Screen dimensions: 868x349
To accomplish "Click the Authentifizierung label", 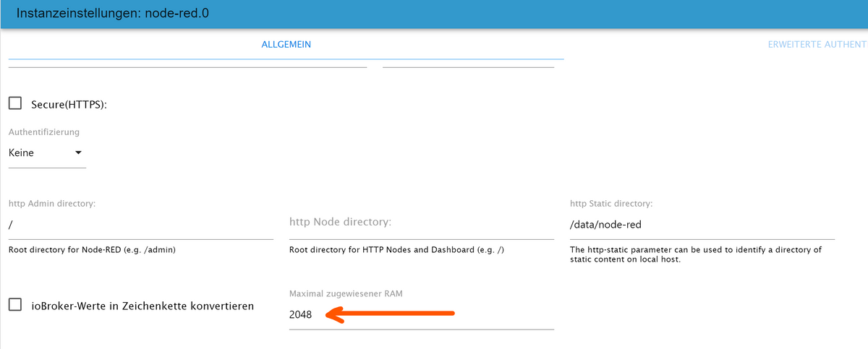I will [x=44, y=132].
